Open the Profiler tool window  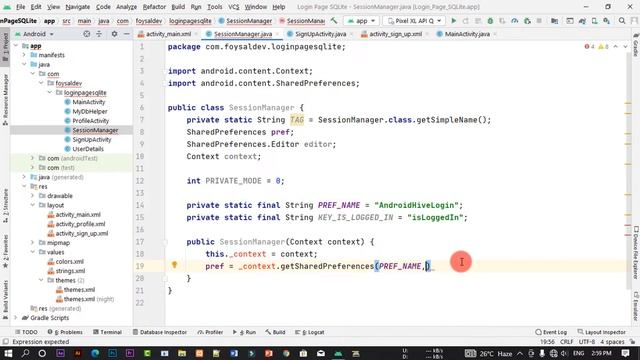click(210, 332)
